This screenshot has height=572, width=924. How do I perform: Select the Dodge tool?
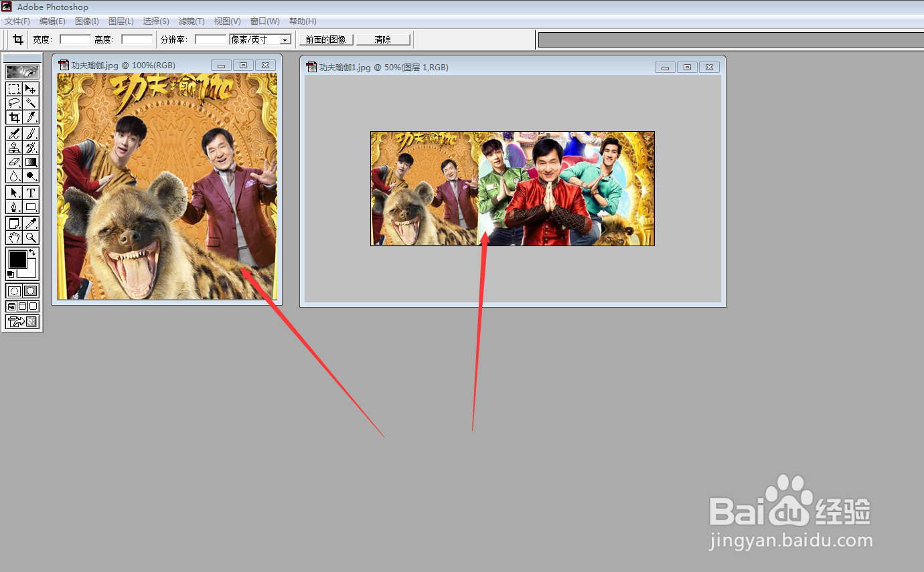point(31,176)
